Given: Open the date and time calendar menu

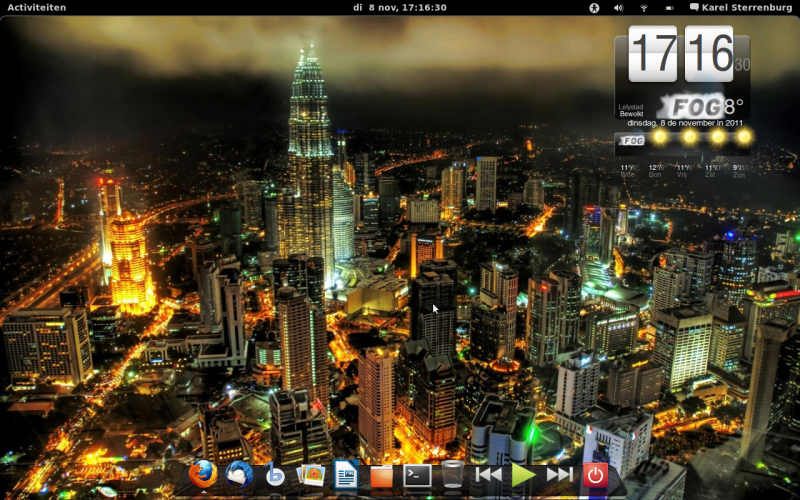Looking at the screenshot, I should click(x=400, y=7).
